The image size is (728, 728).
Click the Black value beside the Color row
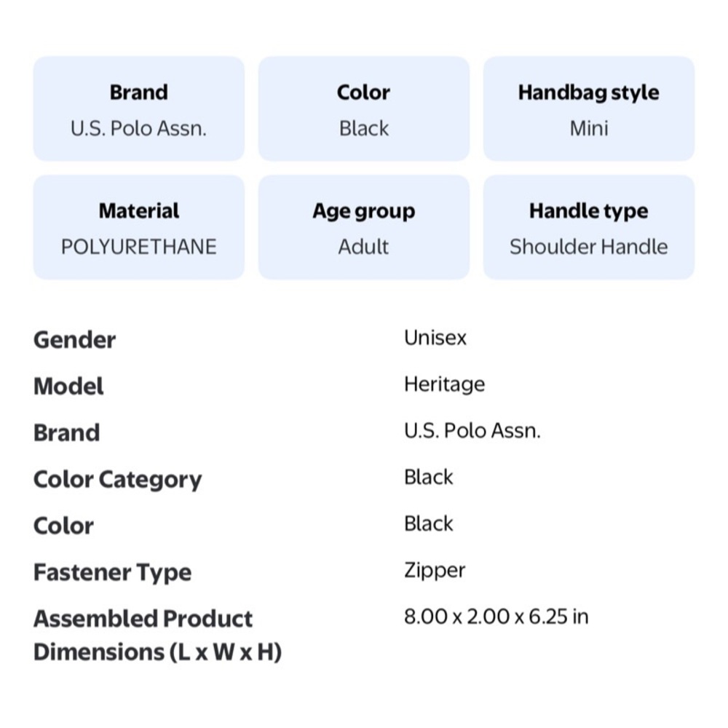428,524
